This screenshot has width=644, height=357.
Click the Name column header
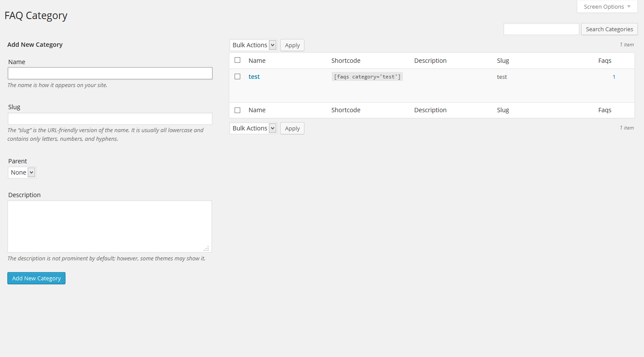[x=257, y=60]
